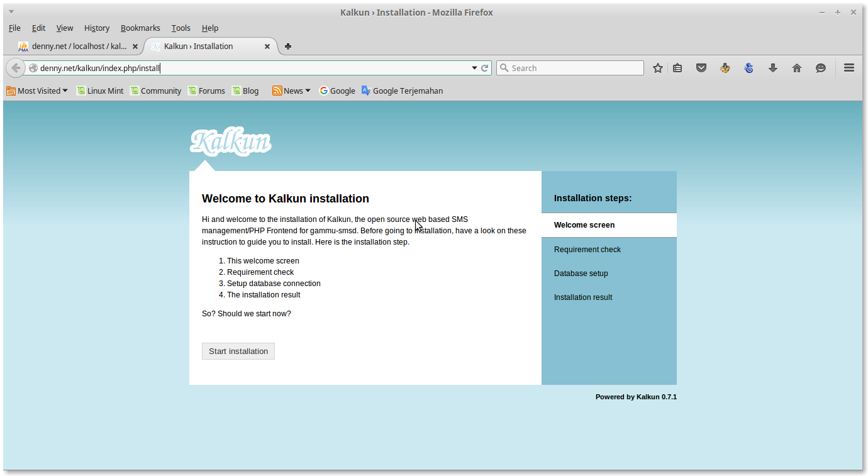This screenshot has height=476, width=868.
Task: Click list item 'Setup database connection'
Action: [x=274, y=284]
